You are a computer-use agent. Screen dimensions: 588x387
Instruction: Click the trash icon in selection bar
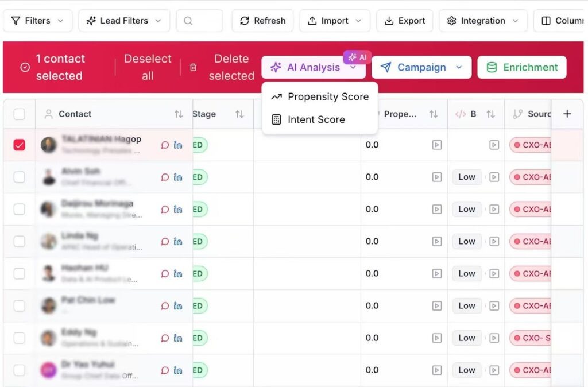(193, 68)
